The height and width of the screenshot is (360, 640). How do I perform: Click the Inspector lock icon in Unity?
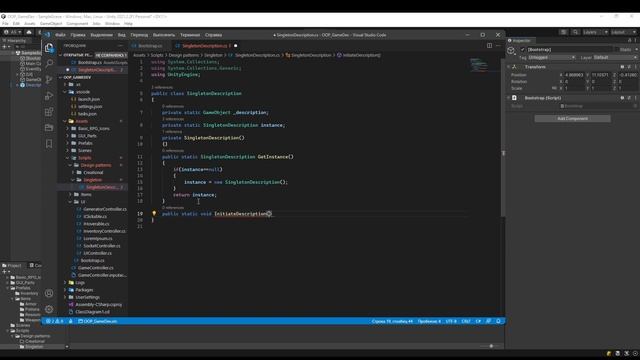pos(629,40)
